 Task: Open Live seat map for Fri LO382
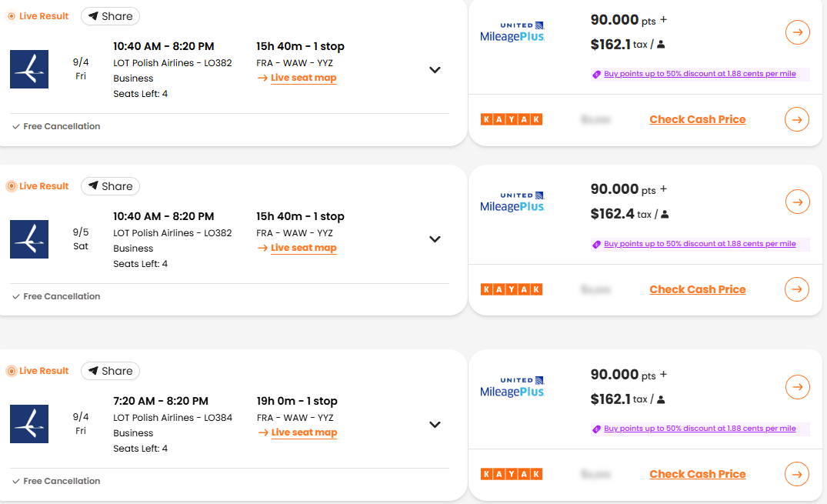pyautogui.click(x=303, y=78)
